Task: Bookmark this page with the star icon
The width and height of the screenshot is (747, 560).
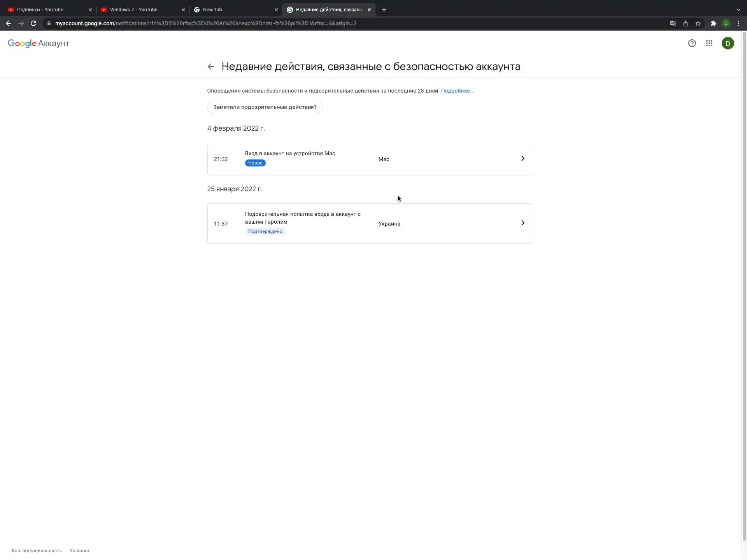Action: [x=698, y=23]
